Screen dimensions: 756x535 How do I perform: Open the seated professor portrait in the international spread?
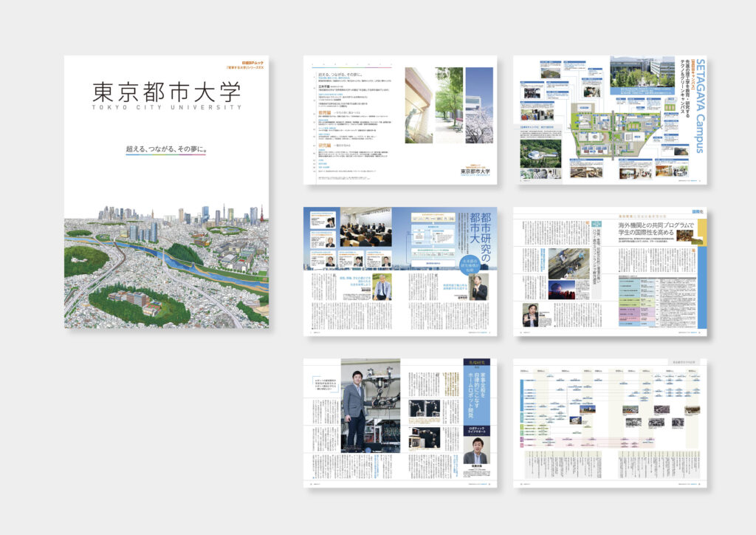pos(530,315)
